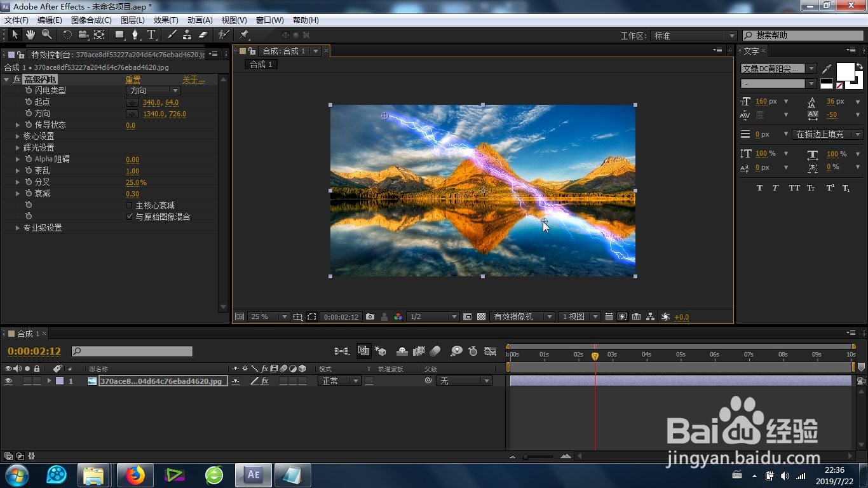Click the Comp Flowchart icon in viewer
The height and width of the screenshot is (488, 868).
click(x=651, y=316)
